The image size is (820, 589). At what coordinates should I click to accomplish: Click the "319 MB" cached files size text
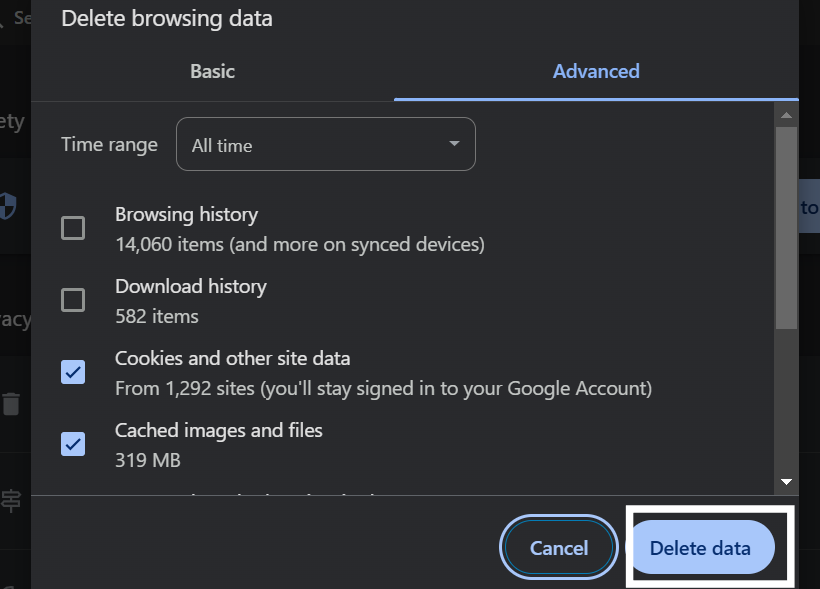[x=147, y=460]
